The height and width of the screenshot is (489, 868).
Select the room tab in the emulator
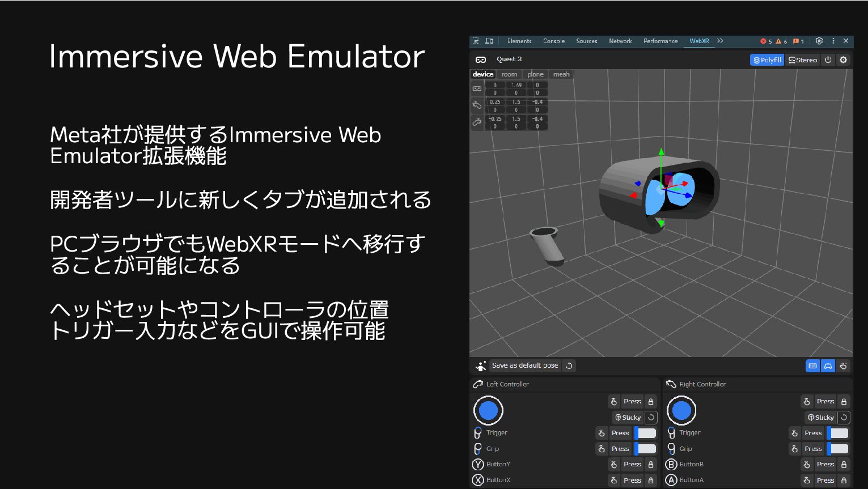pyautogui.click(x=509, y=74)
